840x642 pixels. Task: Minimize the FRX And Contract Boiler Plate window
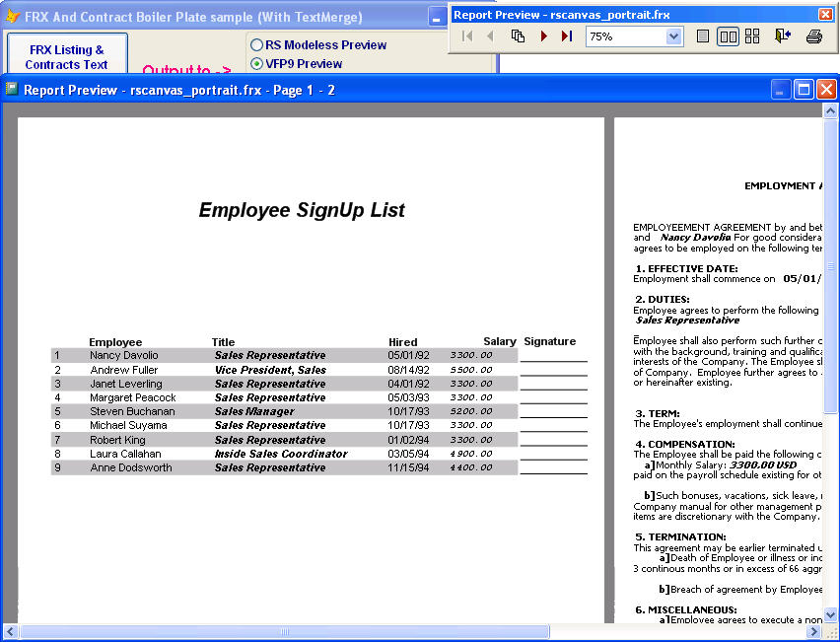(437, 18)
